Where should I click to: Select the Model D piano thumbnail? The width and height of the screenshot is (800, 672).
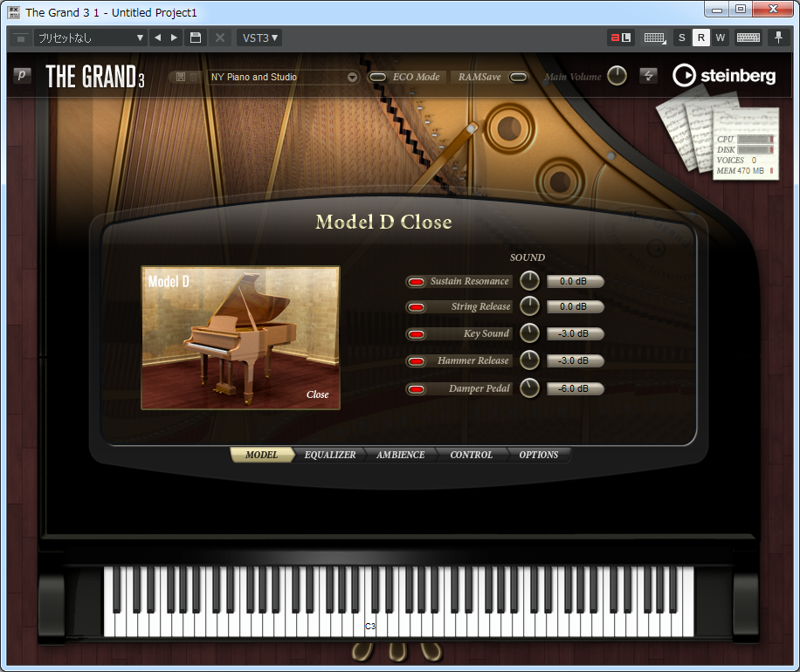click(x=240, y=338)
